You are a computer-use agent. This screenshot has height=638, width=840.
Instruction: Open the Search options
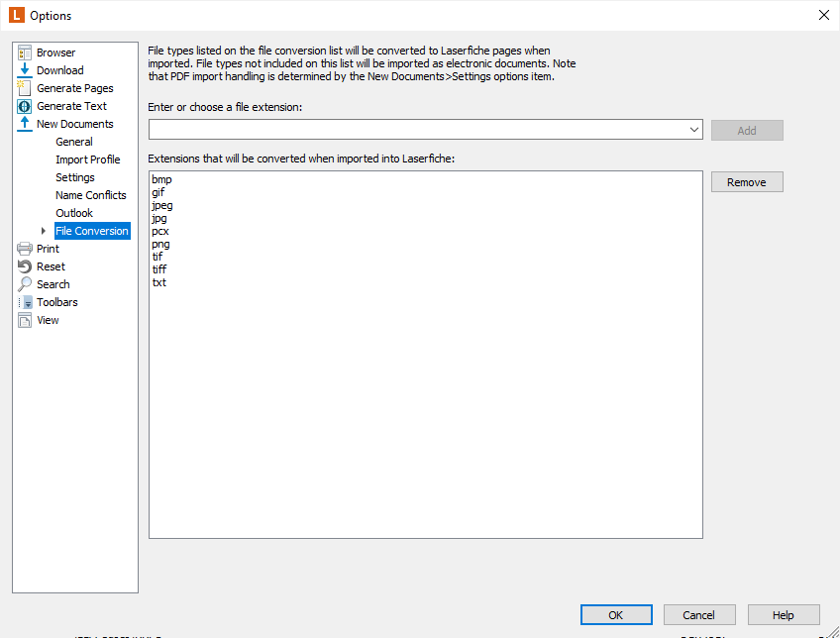53,284
